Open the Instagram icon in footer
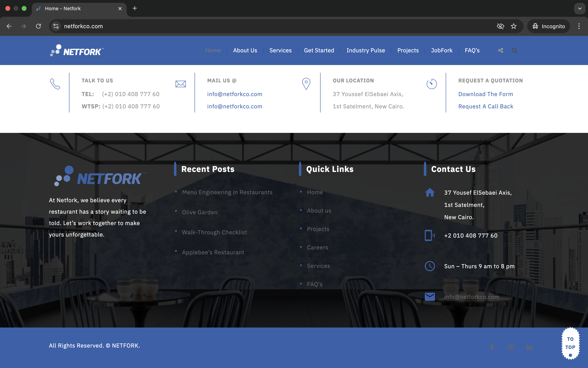This screenshot has width=588, height=368. (x=511, y=347)
